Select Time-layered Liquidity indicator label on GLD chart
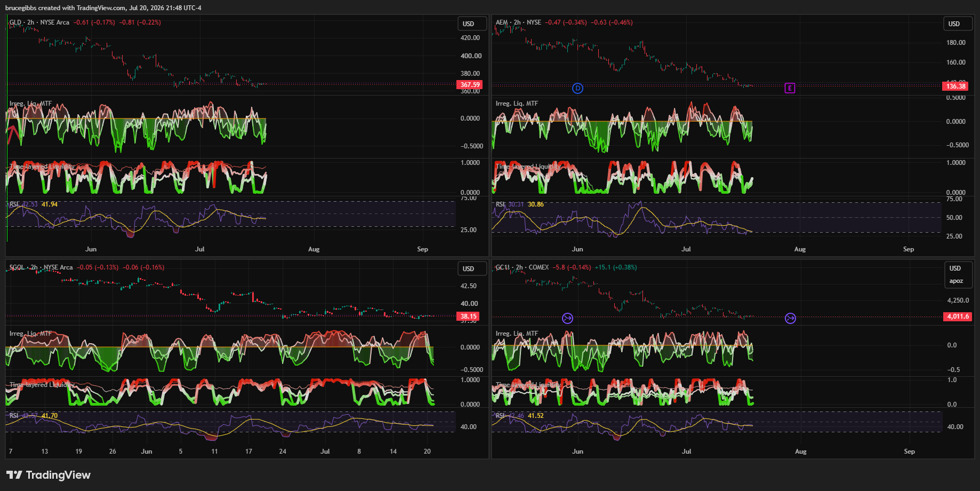Viewport: 980px width, 491px height. click(x=42, y=167)
